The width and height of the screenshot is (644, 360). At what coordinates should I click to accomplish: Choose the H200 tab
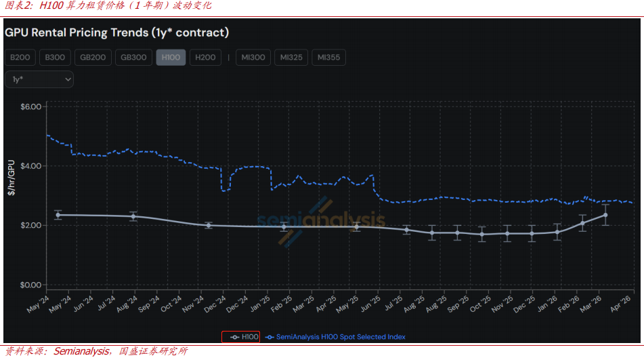point(205,58)
